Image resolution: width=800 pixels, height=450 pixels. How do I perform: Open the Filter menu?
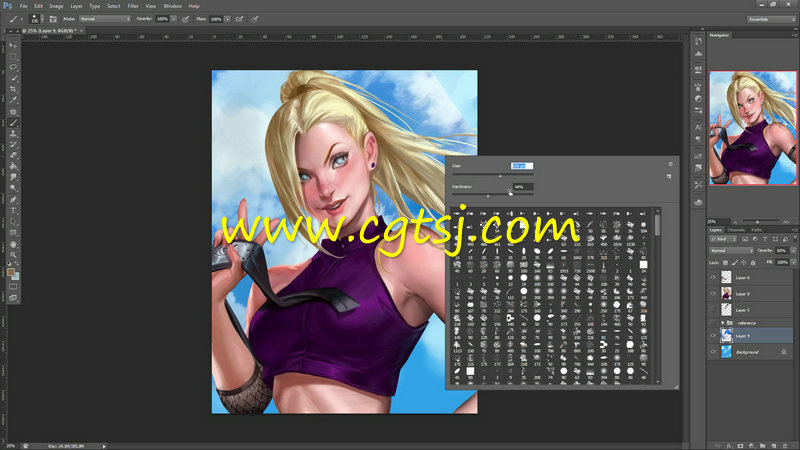(133, 6)
